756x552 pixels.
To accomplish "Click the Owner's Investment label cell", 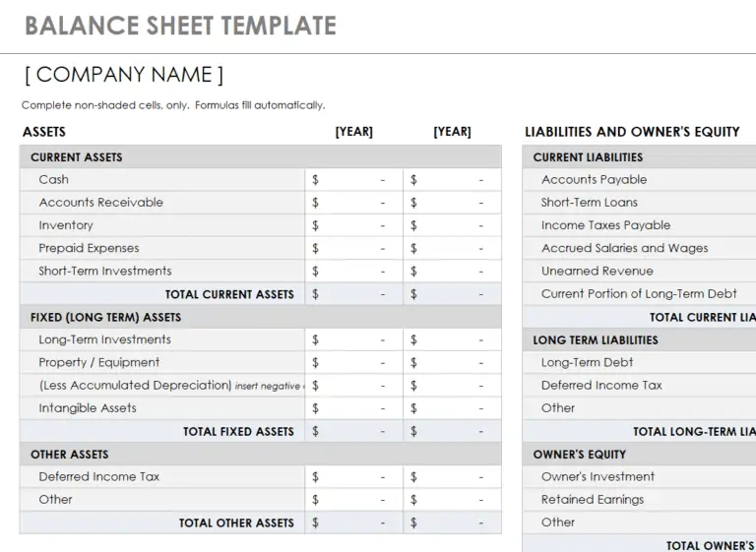I will click(640, 477).
